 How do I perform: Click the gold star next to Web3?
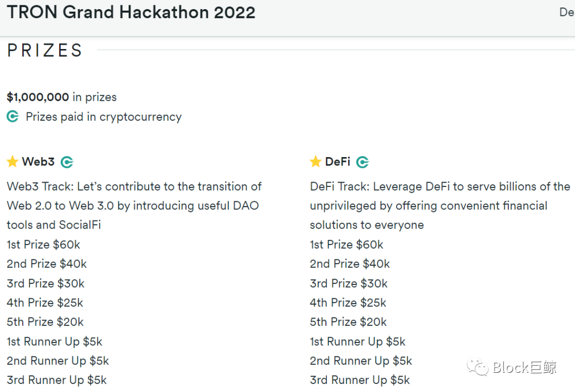coord(13,161)
